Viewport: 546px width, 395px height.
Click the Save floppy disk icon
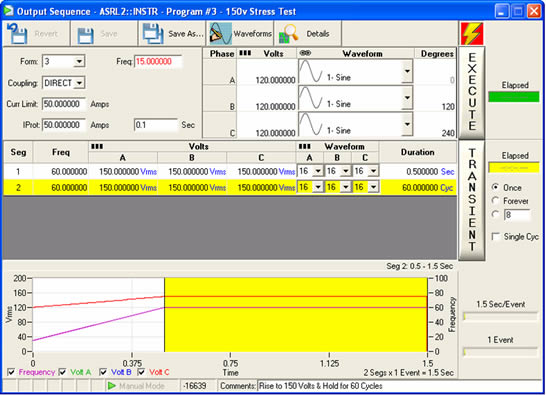click(85, 35)
